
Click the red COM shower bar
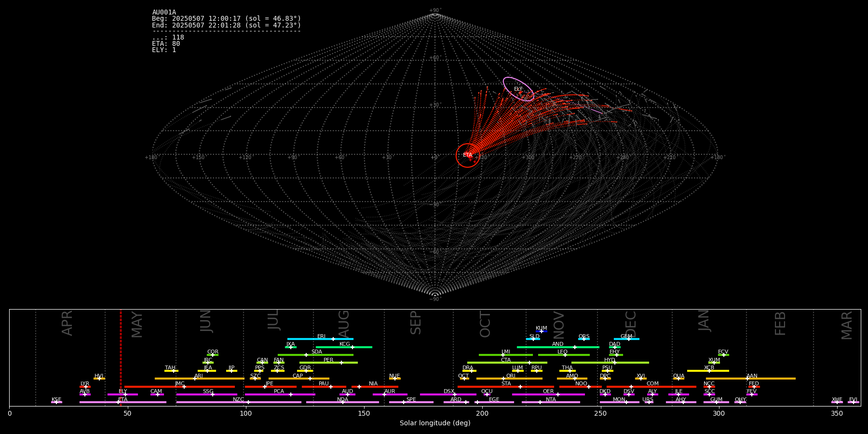[x=652, y=387]
